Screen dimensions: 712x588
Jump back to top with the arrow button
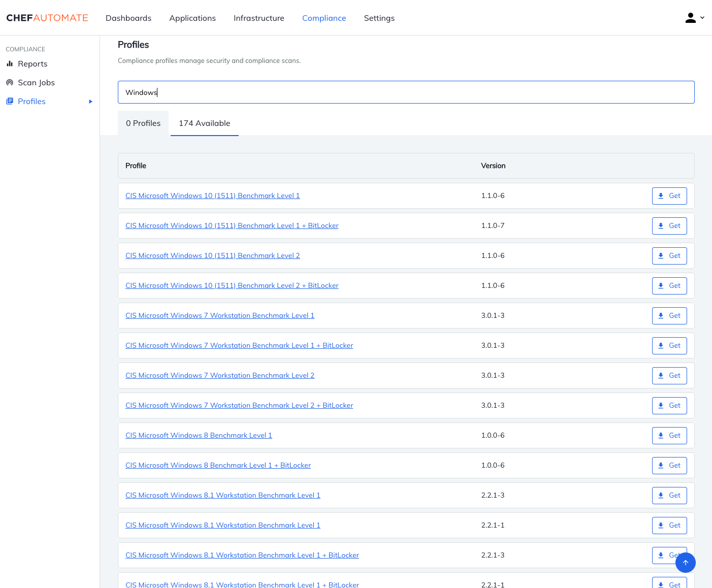686,563
